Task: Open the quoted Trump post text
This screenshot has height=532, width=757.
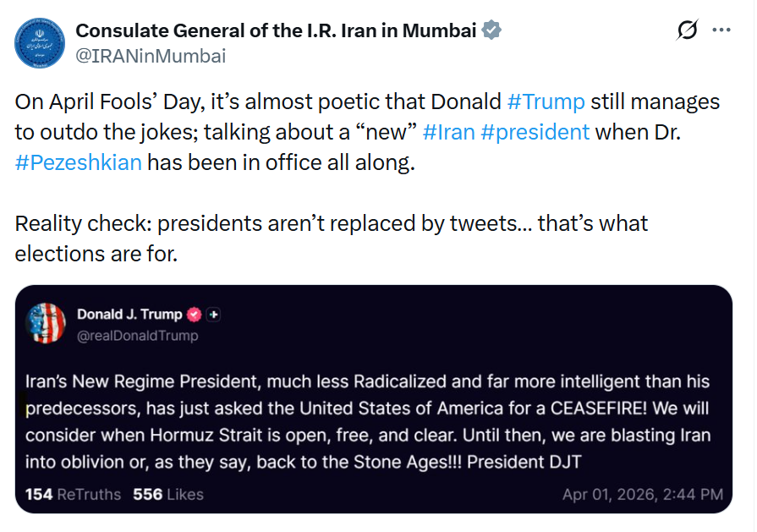Action: 367,422
